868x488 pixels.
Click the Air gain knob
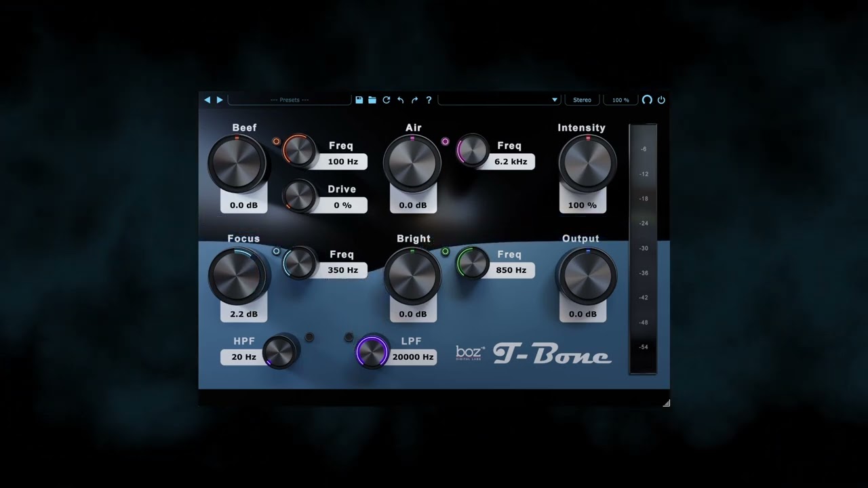point(412,163)
